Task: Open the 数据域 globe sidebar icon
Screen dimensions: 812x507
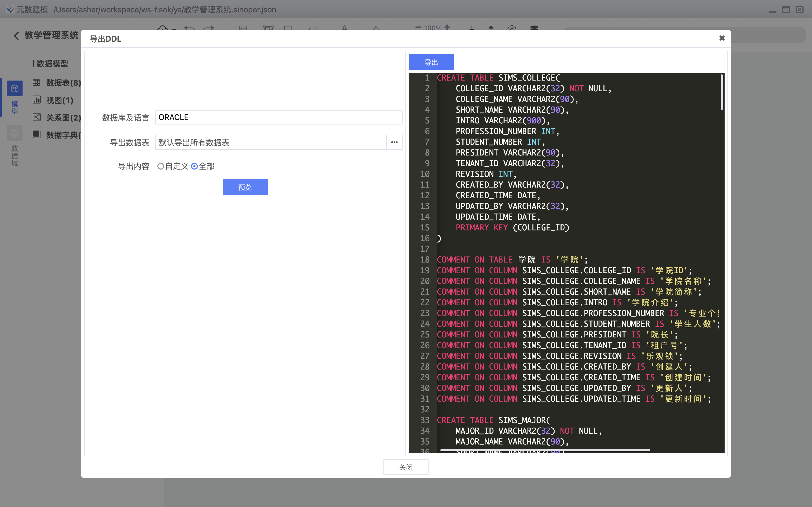Action: [x=14, y=133]
